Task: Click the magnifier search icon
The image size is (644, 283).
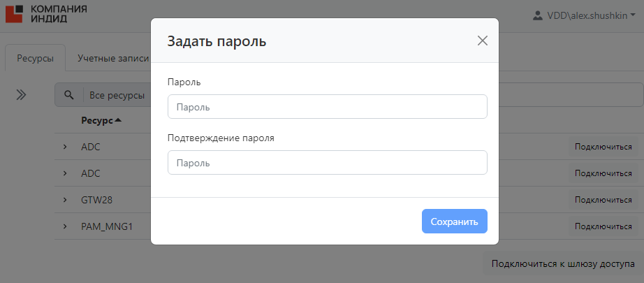Action: coord(69,95)
